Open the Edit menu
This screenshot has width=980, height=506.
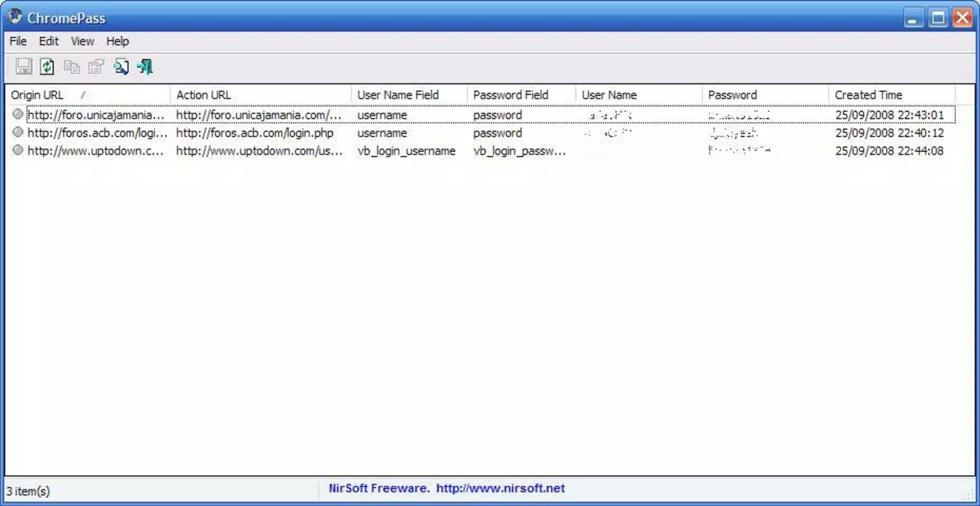pos(49,41)
